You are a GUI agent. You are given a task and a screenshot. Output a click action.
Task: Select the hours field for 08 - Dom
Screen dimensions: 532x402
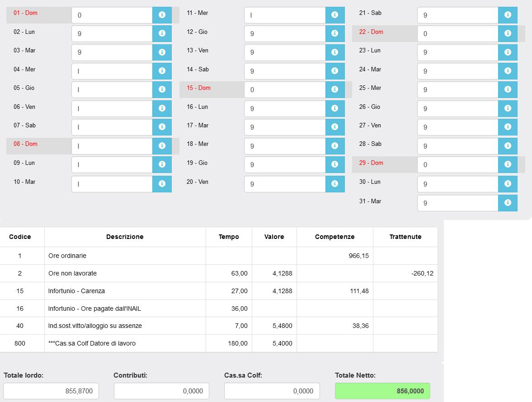[112, 146]
